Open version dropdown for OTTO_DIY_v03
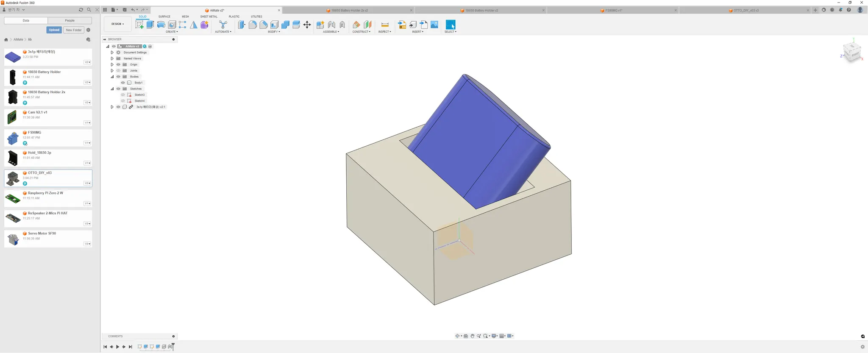Image resolution: width=868 pixels, height=353 pixels. 87,183
